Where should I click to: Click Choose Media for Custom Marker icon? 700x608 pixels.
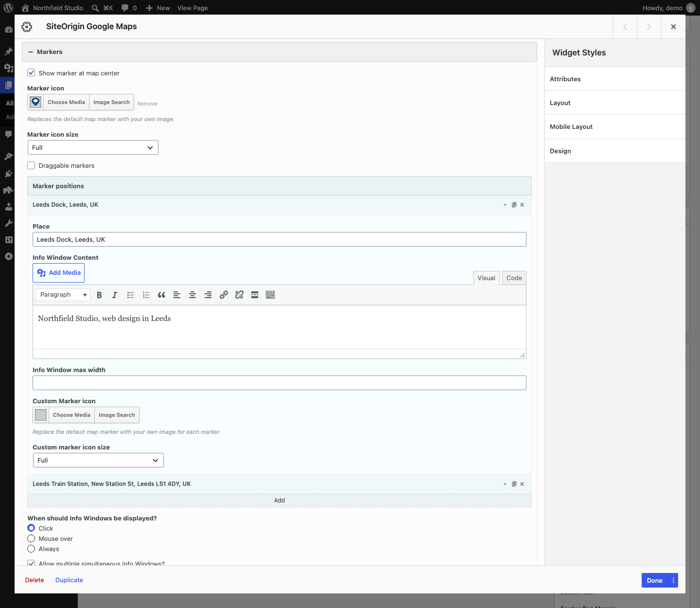pyautogui.click(x=71, y=415)
